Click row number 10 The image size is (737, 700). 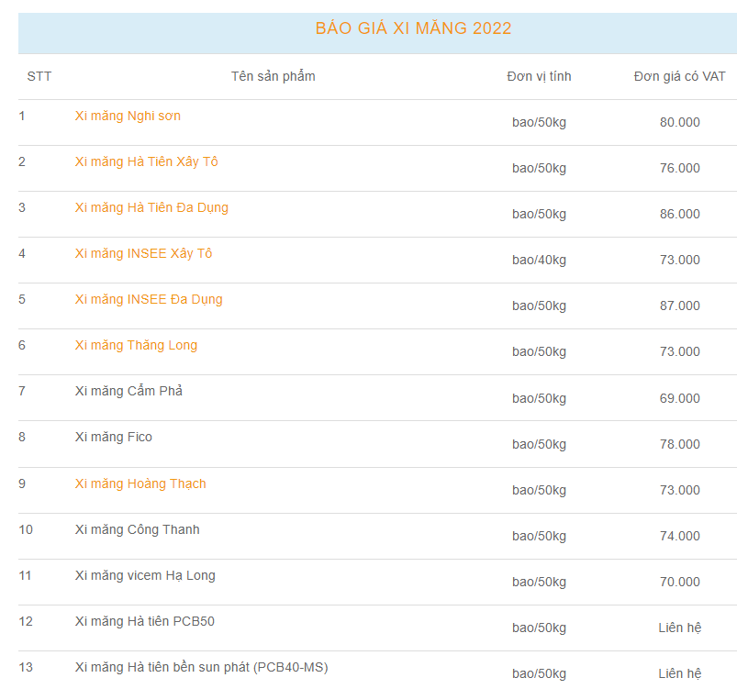(26, 530)
